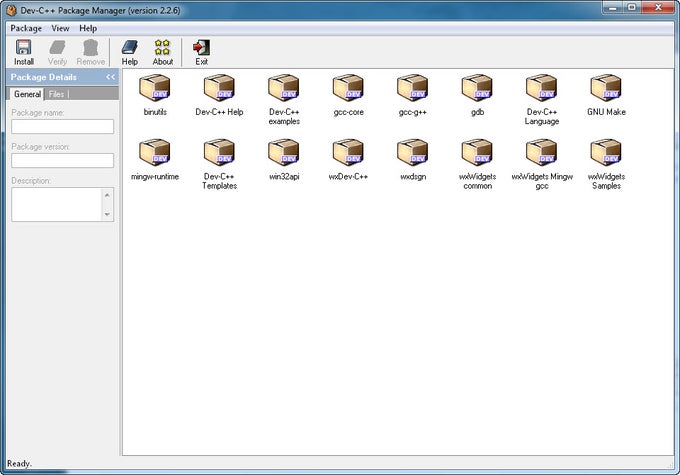Switch to the Files tab
This screenshot has width=680, height=475.
(56, 94)
